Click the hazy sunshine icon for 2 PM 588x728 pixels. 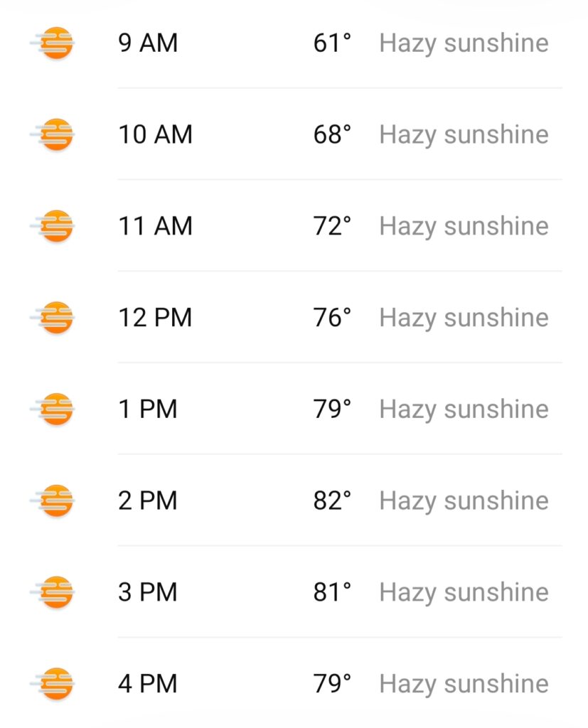click(55, 500)
